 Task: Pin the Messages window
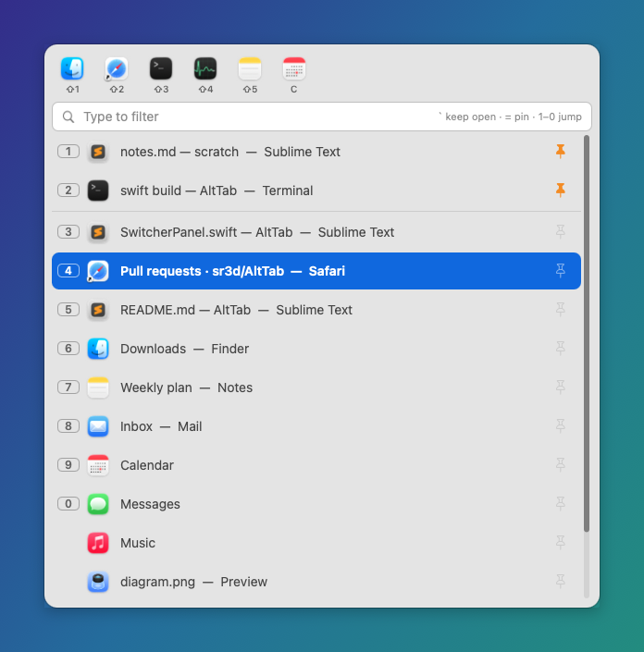(x=561, y=503)
